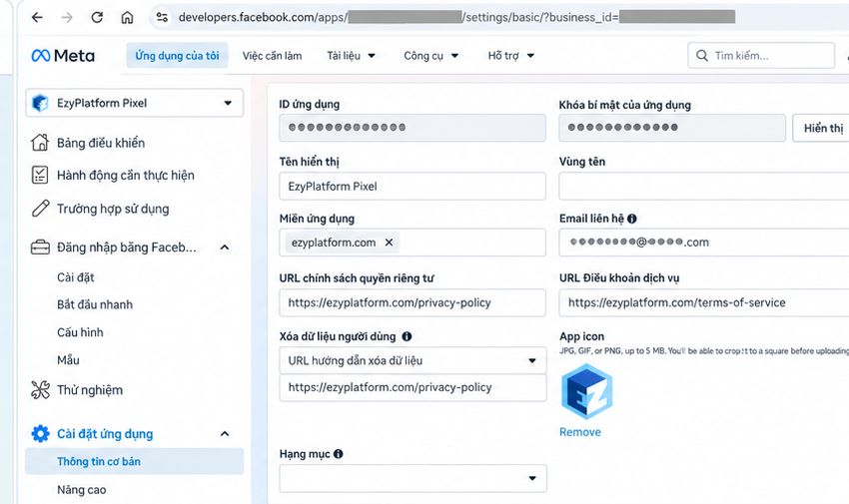Click Remove link under app icon
The height and width of the screenshot is (504, 849).
coord(580,432)
